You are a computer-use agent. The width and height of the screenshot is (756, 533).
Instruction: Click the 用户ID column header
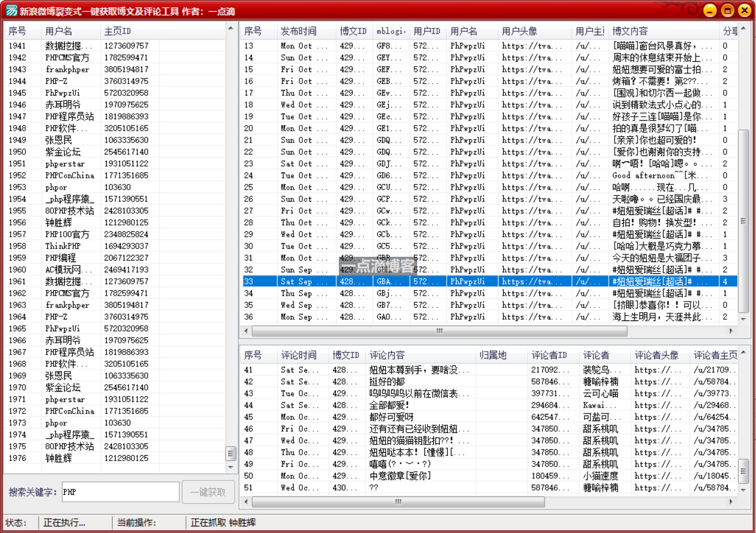tap(428, 31)
